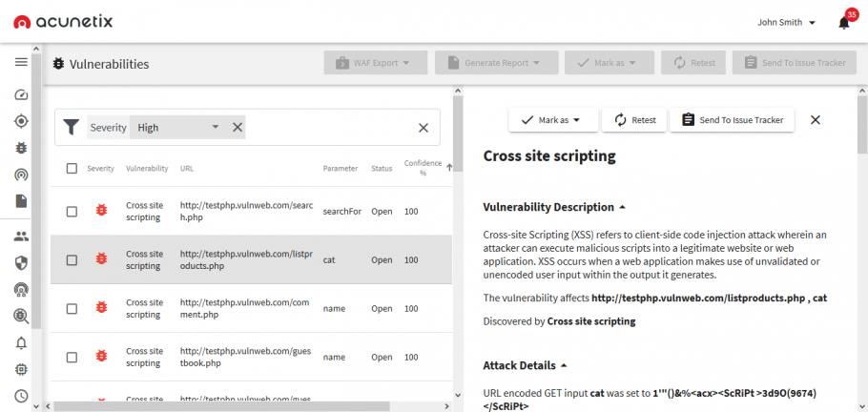Click Retest in the top toolbar

click(694, 63)
